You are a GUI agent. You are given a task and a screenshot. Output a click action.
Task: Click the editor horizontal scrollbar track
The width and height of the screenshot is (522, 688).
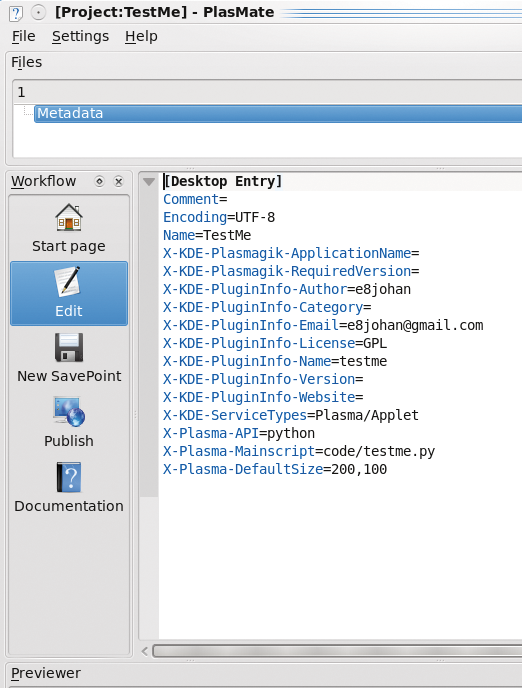[337, 651]
